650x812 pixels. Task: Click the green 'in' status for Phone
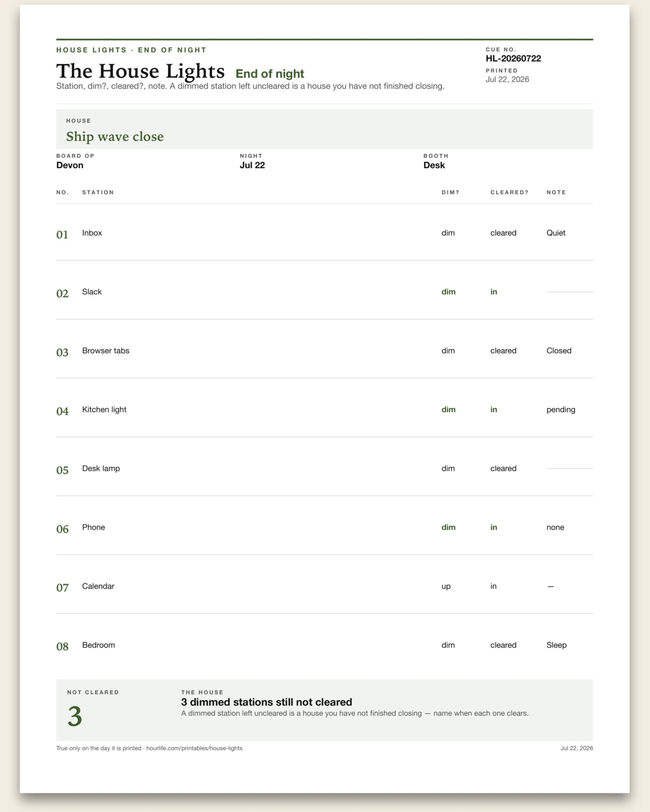coord(493,527)
